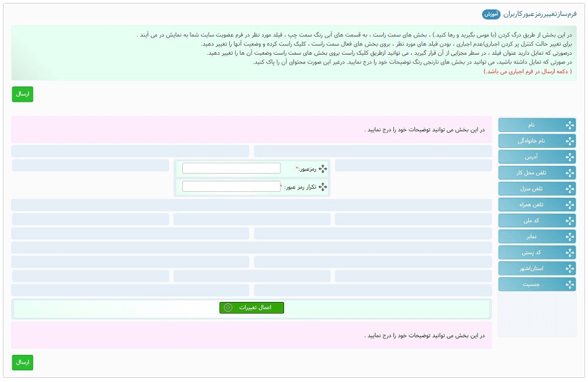This screenshot has height=382, width=588.
Task: Click the move icon on تلفن منزل
Action: click(569, 189)
